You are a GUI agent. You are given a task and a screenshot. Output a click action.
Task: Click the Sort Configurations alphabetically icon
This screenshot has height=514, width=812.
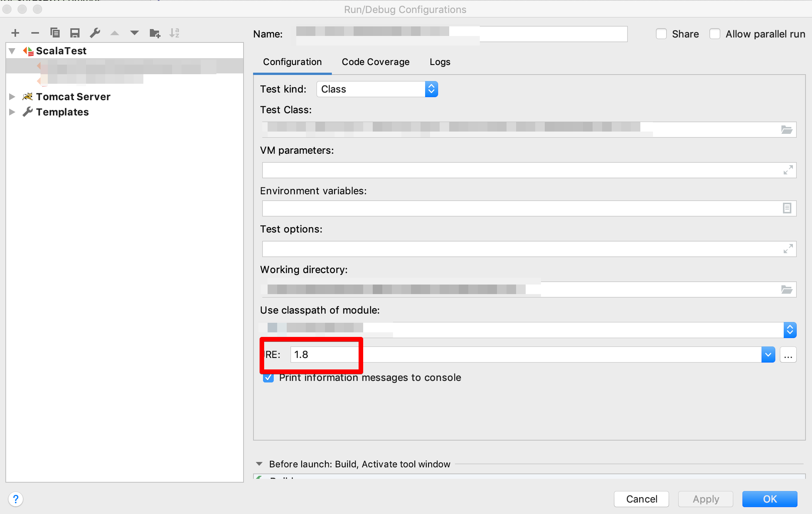[x=174, y=33]
